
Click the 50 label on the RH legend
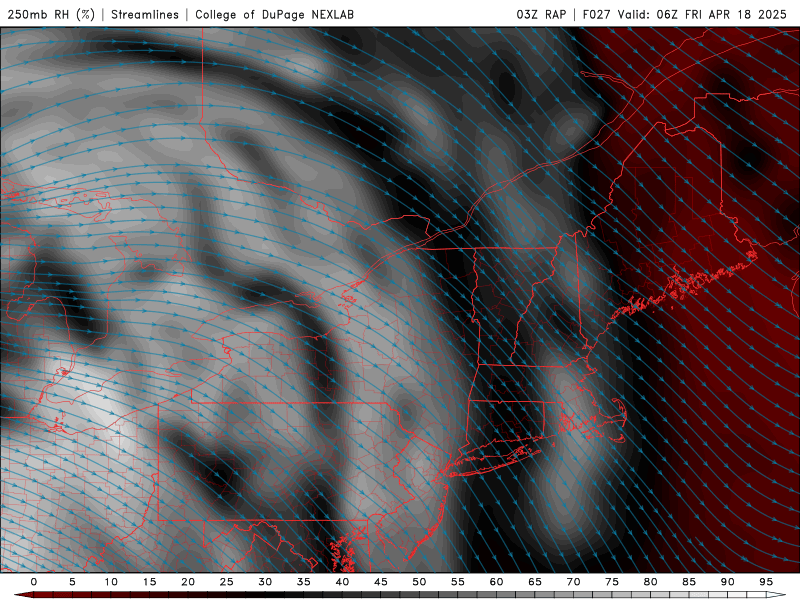click(x=419, y=582)
